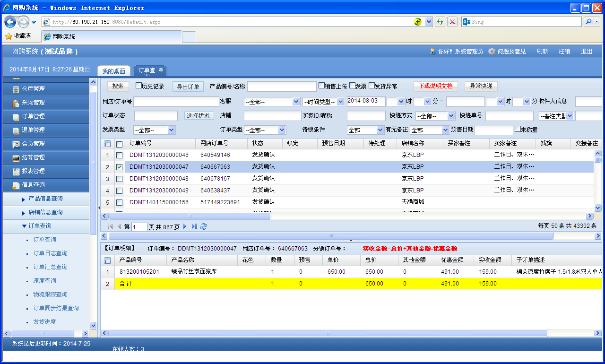Viewport: 605px width, 364px height.
Task: Switch to the 我的桌面 tab
Action: 114,71
